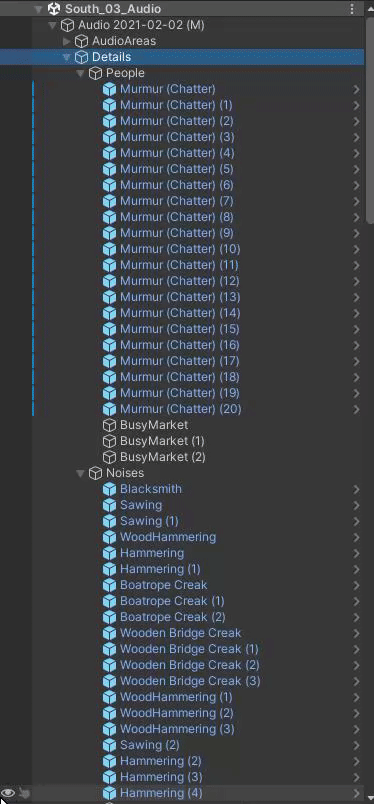This screenshot has width=374, height=804.
Task: Click the prefab icon of Murmur (Chatter) (5)
Action: coord(109,169)
